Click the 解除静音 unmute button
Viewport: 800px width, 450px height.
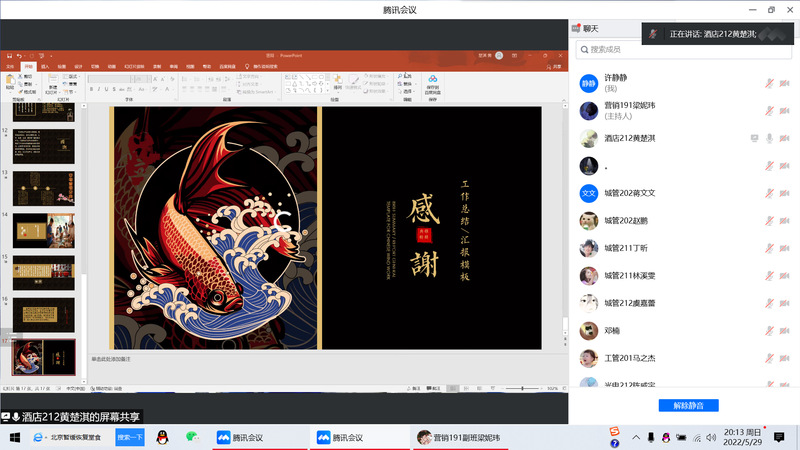pos(688,405)
